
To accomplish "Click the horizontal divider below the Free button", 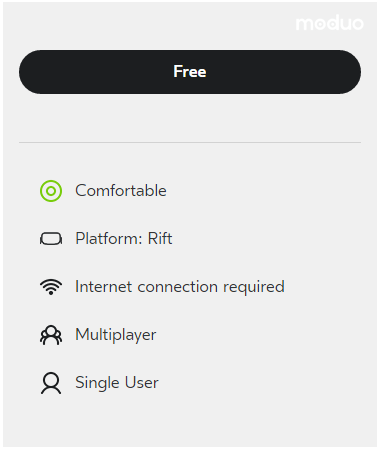I will 190,142.
